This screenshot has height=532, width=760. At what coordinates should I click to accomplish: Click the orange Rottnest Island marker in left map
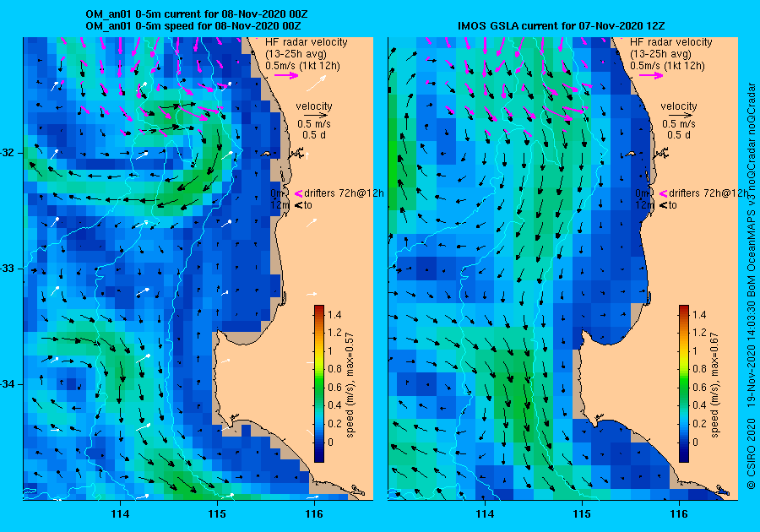(266, 154)
